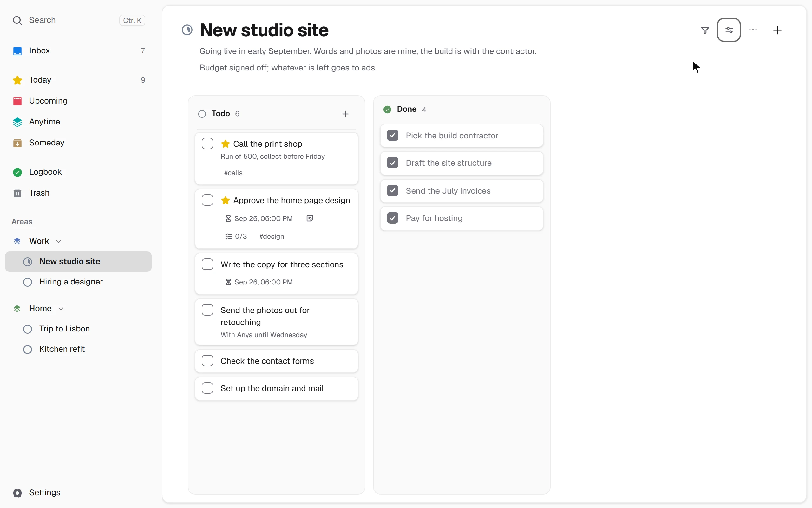Check off Send the photos out for retouching
Image resolution: width=812 pixels, height=508 pixels.
pos(207,310)
